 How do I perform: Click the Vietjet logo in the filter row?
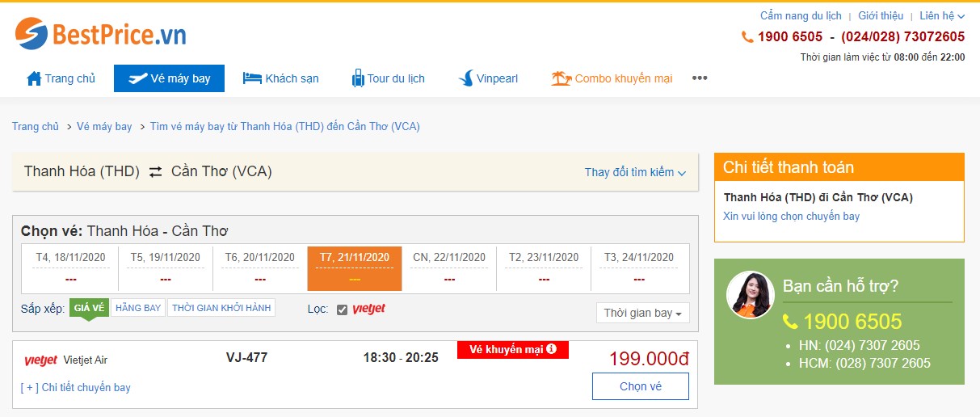[368, 309]
